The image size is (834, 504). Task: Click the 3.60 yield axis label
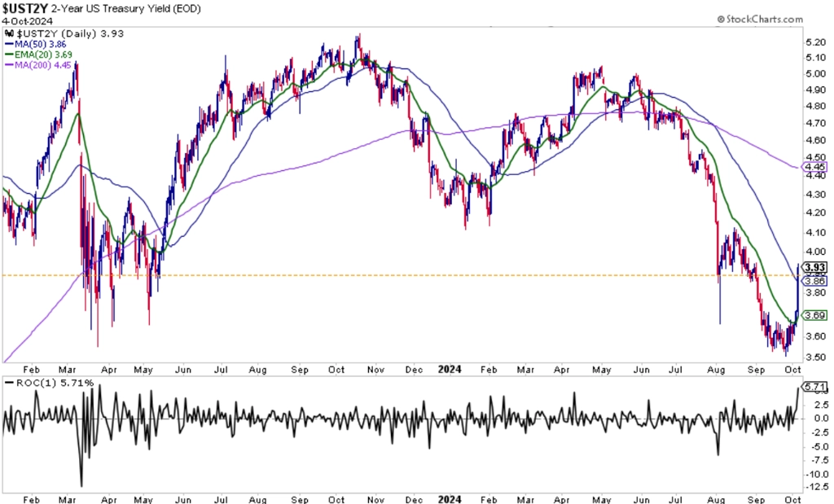(x=815, y=336)
